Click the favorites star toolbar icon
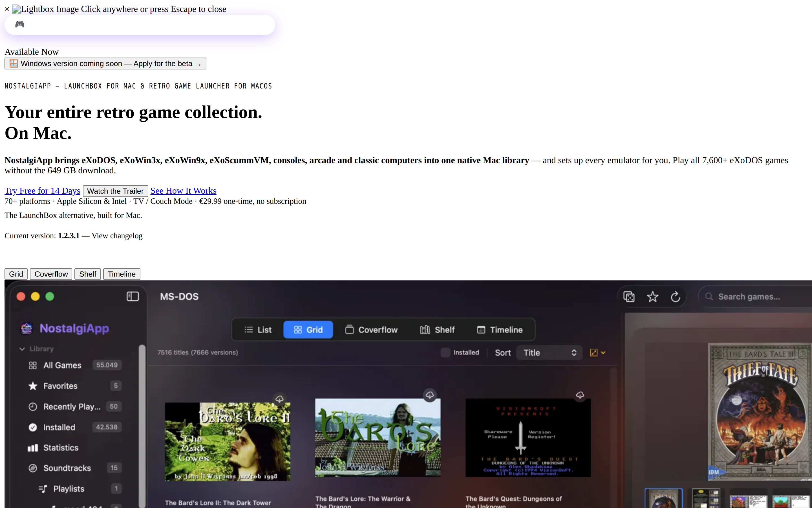 point(653,297)
